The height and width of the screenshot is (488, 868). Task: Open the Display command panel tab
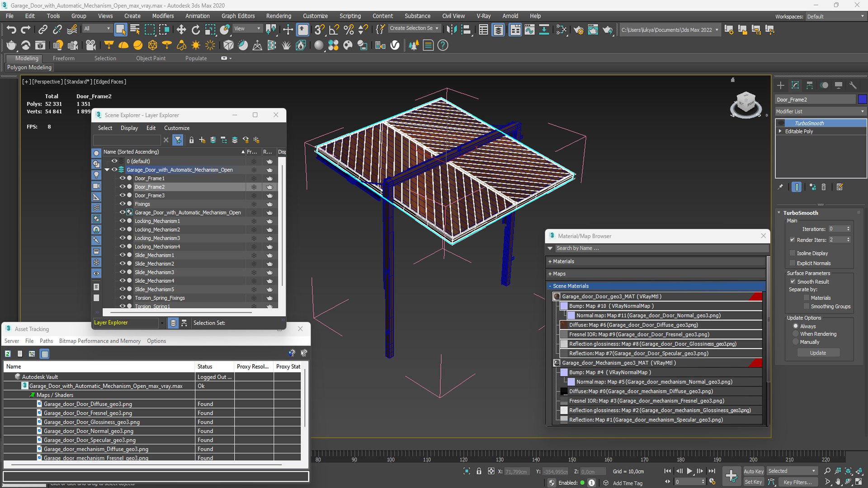pyautogui.click(x=839, y=85)
